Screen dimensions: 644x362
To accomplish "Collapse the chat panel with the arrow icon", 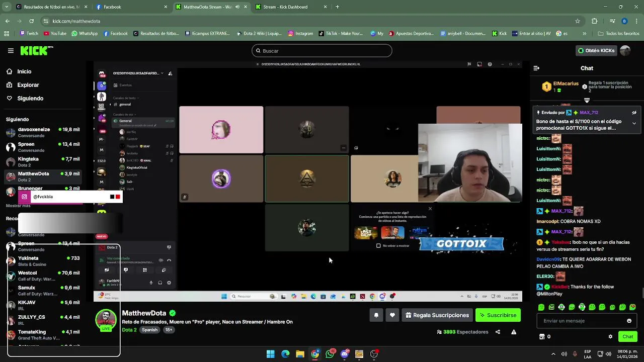I will coord(536,68).
